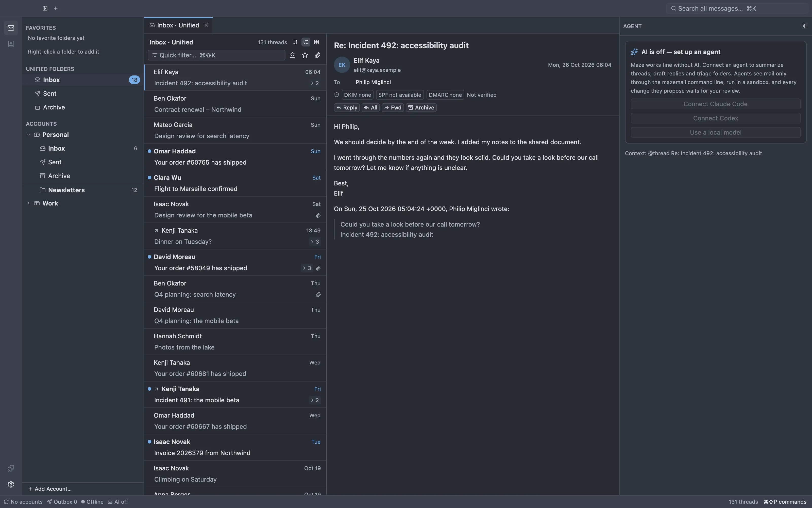Expand the Incident 492 thread count
The height and width of the screenshot is (508, 812).
point(315,83)
